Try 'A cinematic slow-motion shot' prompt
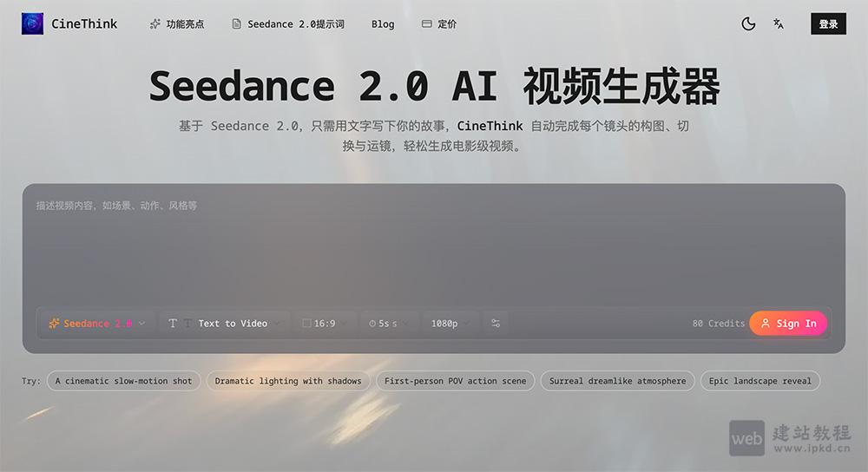The image size is (868, 472). pos(123,381)
